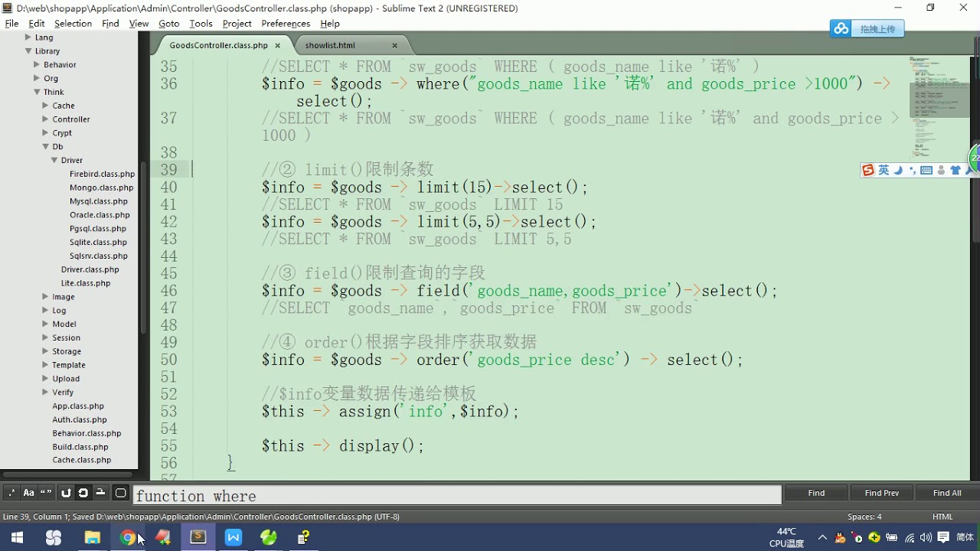Viewport: 980px width, 551px height.
Task: Expand the Behavior folder
Action: [36, 64]
